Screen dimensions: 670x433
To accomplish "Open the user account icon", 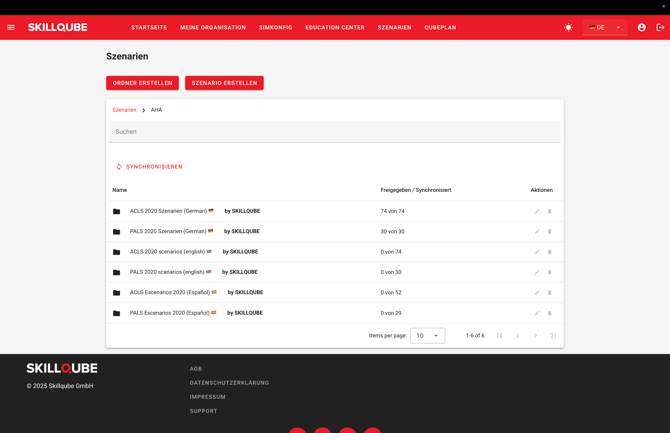I will (642, 28).
